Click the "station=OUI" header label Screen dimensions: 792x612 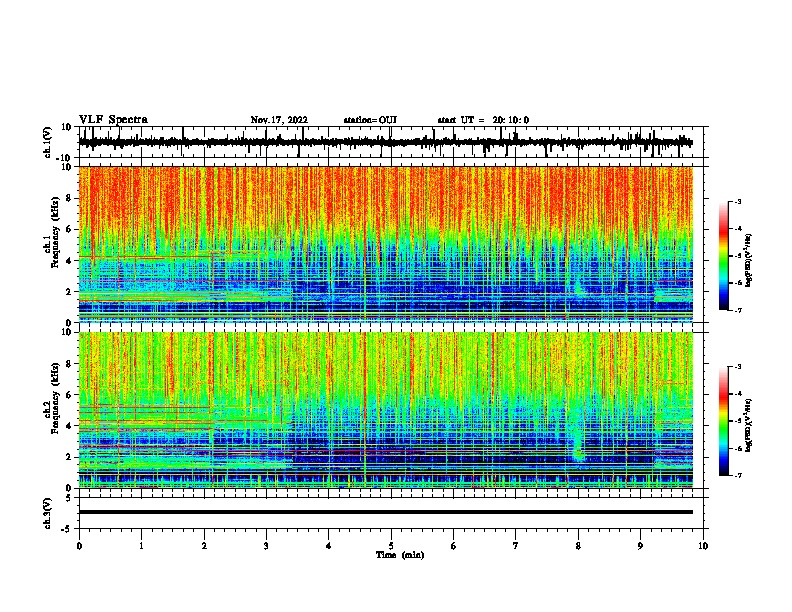pyautogui.click(x=370, y=120)
